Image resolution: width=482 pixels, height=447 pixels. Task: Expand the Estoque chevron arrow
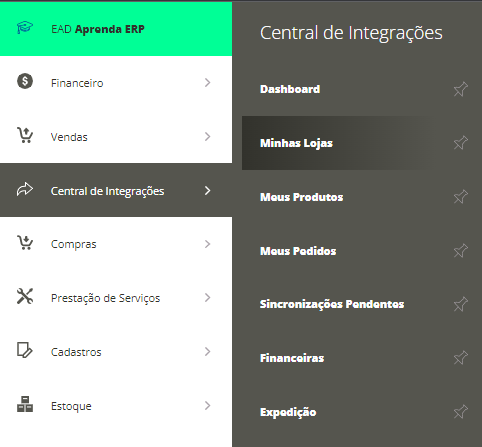207,406
